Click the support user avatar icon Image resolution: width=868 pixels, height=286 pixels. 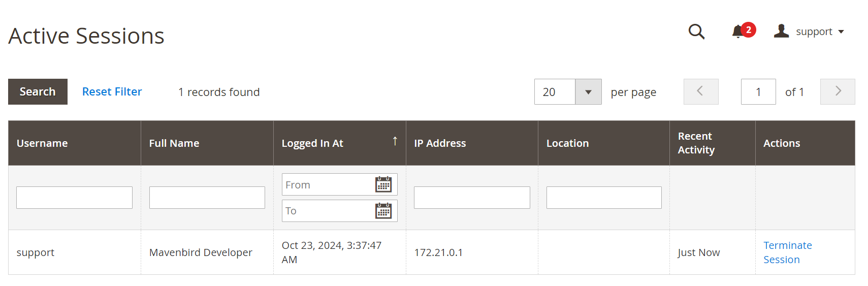tap(781, 31)
